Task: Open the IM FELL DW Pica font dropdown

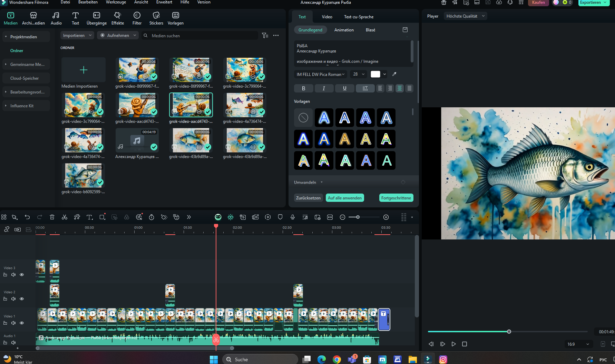Action: 320,74
